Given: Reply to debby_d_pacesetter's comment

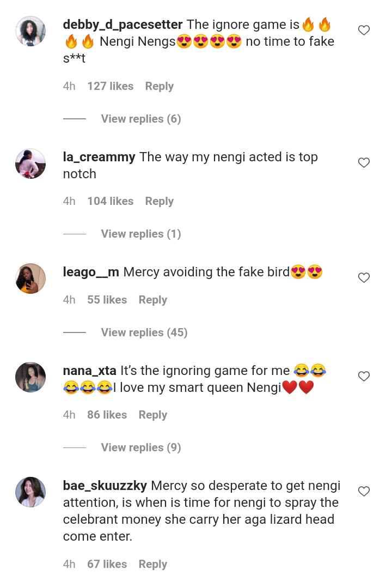Looking at the screenshot, I should 159,86.
